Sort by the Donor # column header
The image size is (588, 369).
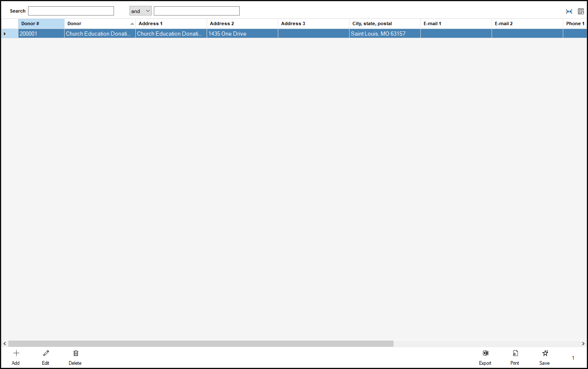(x=41, y=23)
